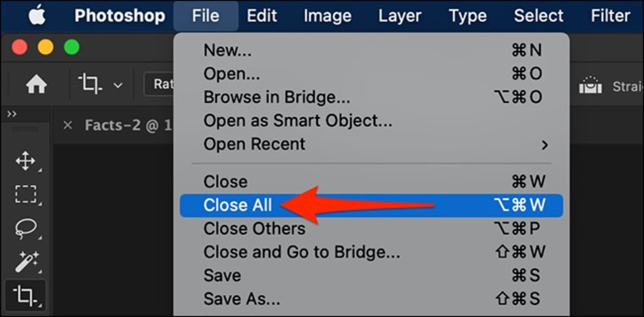
Task: Close the Facts-2 document tab
Action: coord(68,125)
